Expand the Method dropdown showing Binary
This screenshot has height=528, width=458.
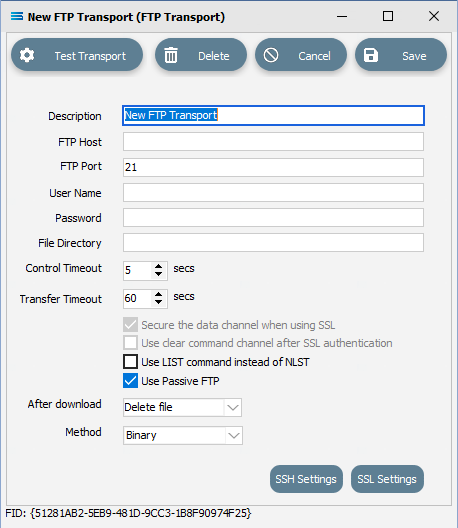point(183,435)
